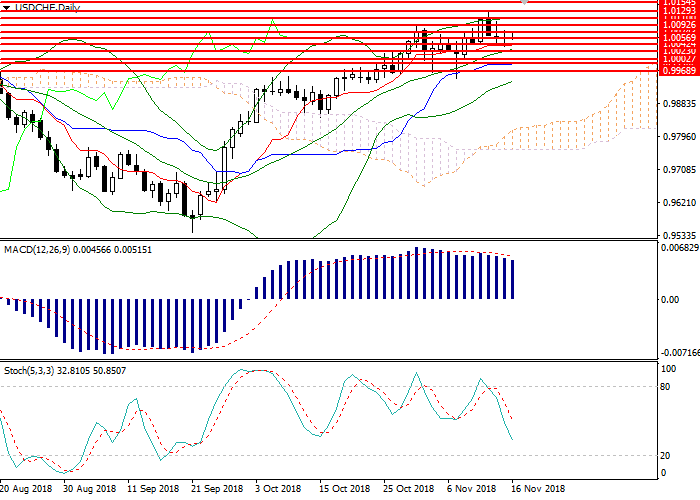The width and height of the screenshot is (700, 500).
Task: Click the 1.00027 red price level label
Action: (x=680, y=59)
